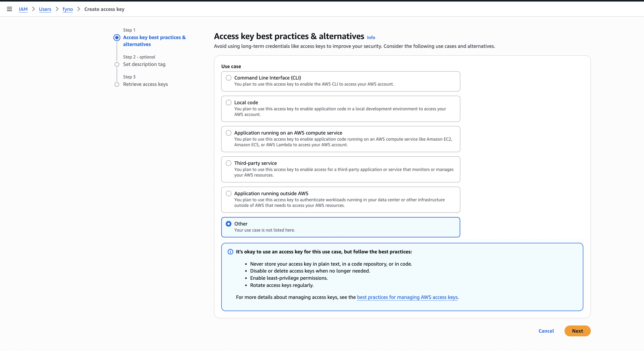Select Command Line Interface (CLI) radio
Viewport: 644px width, 351px height.
coord(228,78)
